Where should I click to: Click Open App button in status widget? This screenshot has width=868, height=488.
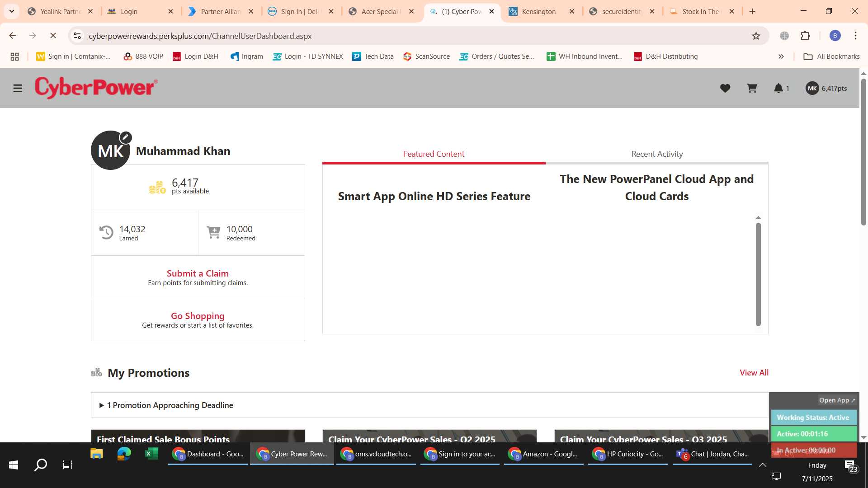point(837,400)
